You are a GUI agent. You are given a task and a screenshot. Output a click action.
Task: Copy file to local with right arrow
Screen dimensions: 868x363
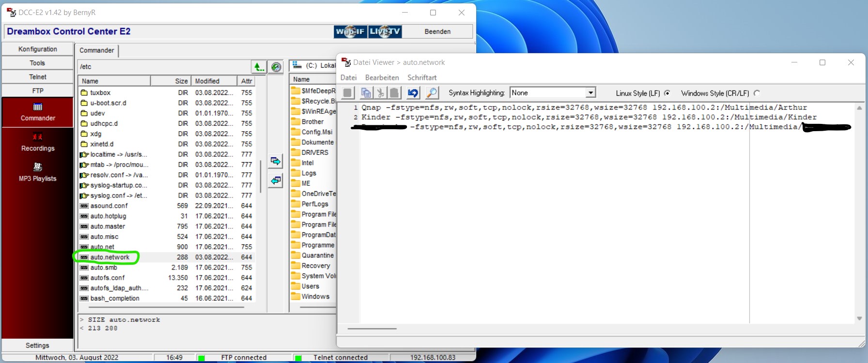(276, 161)
